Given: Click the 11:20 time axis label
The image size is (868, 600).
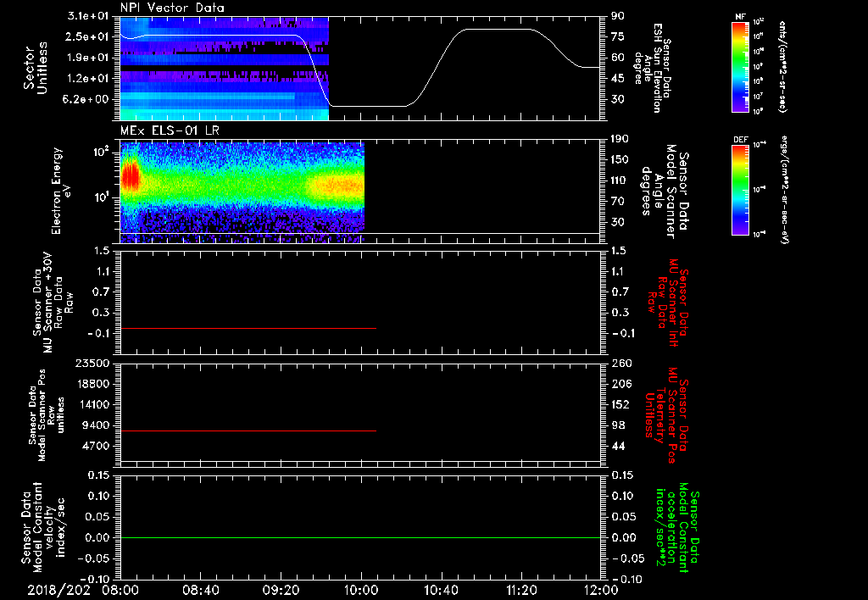Looking at the screenshot, I should [x=521, y=590].
